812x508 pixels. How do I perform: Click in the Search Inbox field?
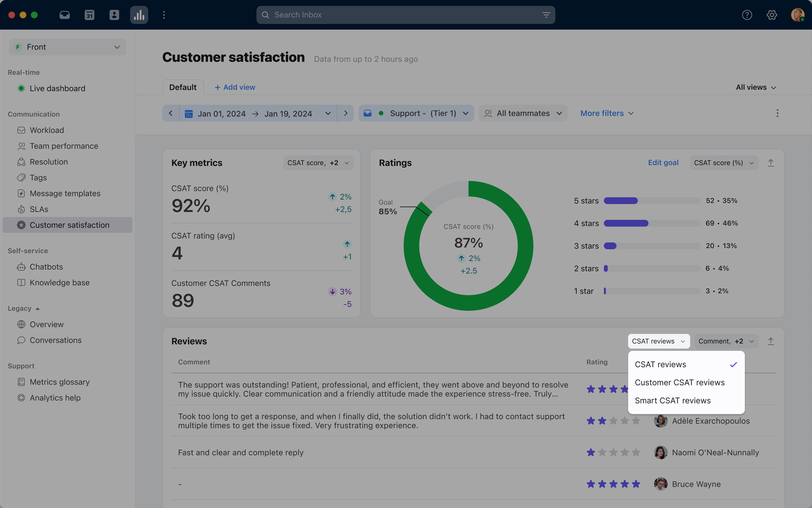click(405, 15)
